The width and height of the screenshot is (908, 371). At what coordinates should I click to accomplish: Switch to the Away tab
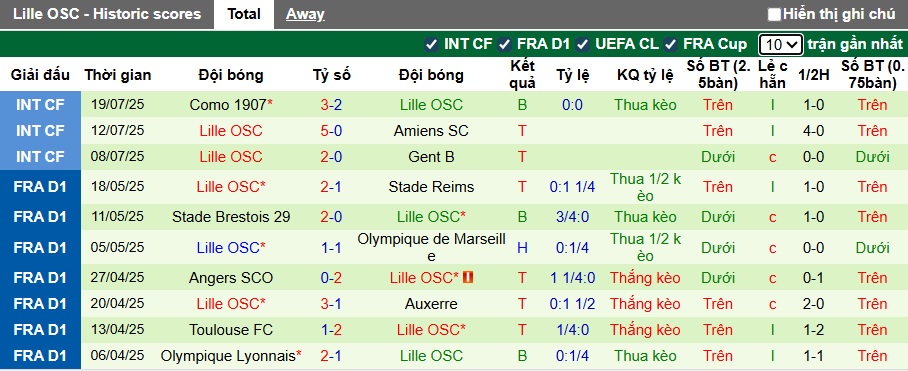305,14
